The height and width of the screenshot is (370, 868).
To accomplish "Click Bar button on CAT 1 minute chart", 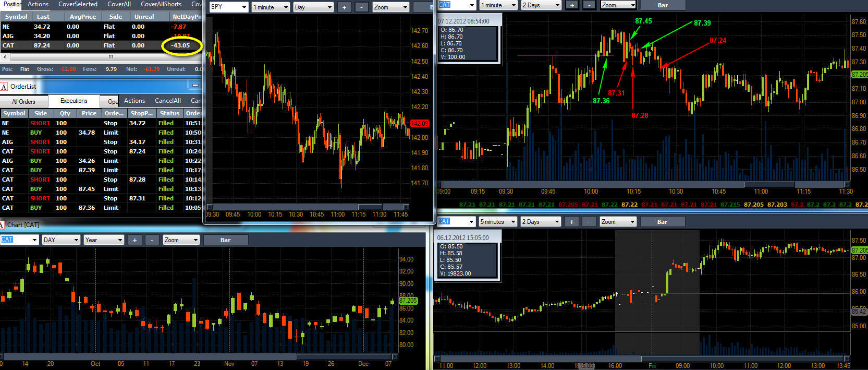I will point(663,5).
